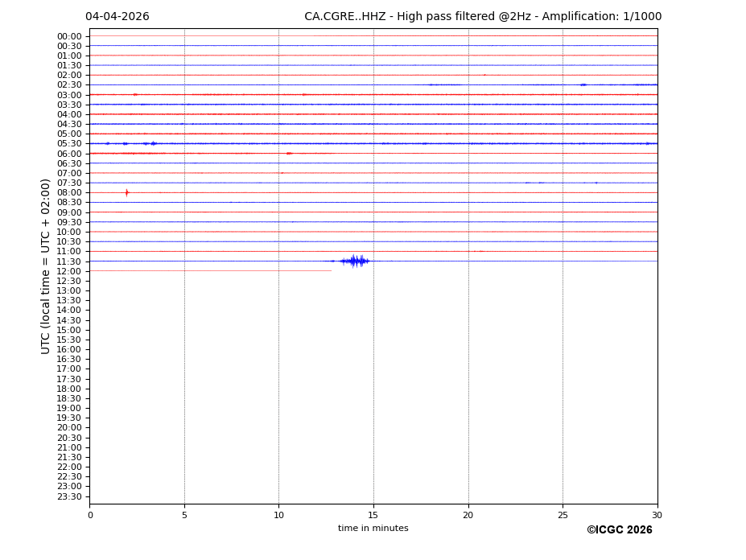Click the large blue seismic event on 11:30 trace
Screen dimensions: 746x560
(x=354, y=261)
